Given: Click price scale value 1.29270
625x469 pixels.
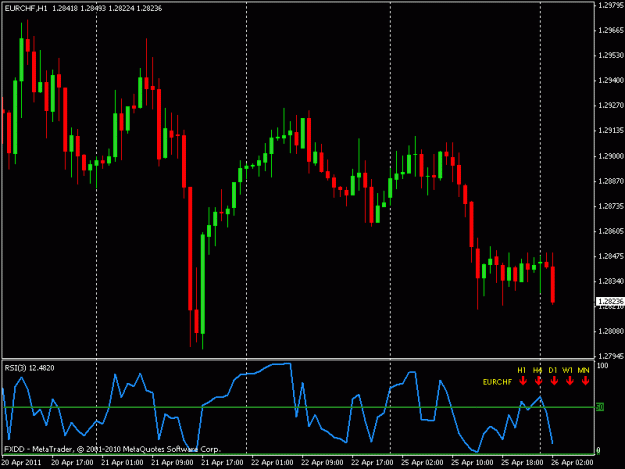Looking at the screenshot, I should (611, 105).
